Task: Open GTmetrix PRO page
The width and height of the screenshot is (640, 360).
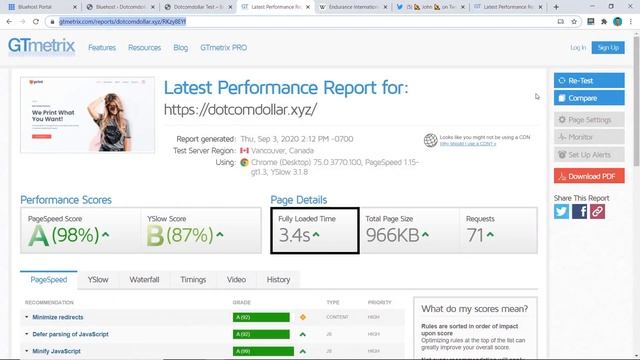Action: tap(223, 48)
